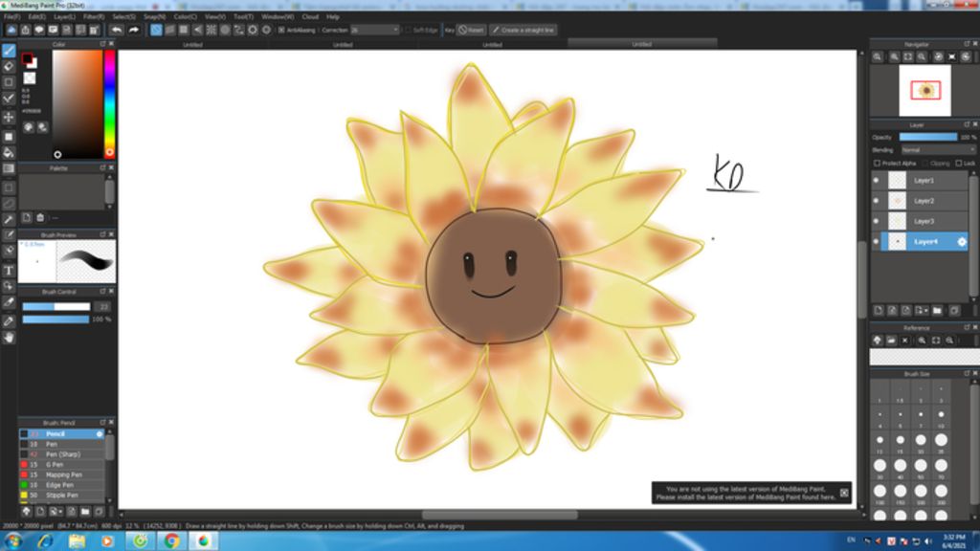Image resolution: width=980 pixels, height=551 pixels.
Task: Zoom out in the Navigator panel
Action: point(922,56)
